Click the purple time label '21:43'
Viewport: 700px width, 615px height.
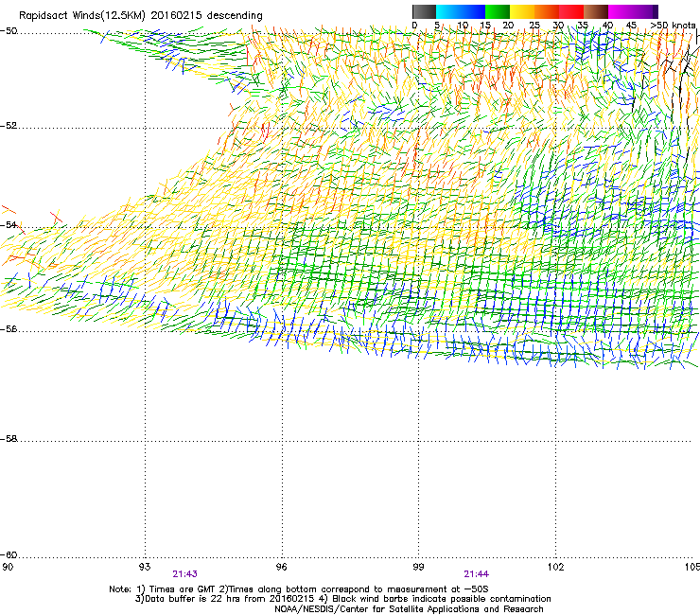[184, 574]
